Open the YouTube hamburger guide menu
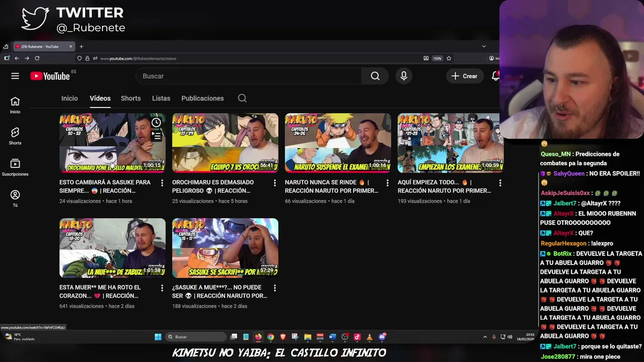 (15, 76)
